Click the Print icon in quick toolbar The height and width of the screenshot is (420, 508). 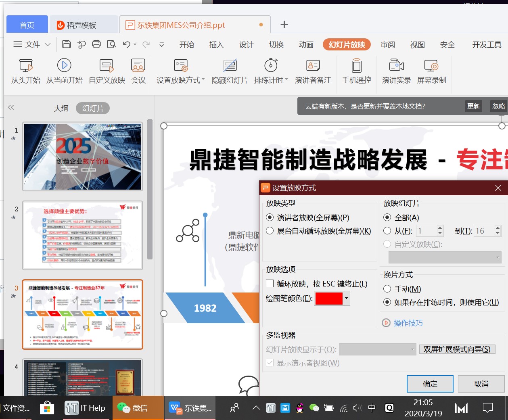tap(96, 44)
